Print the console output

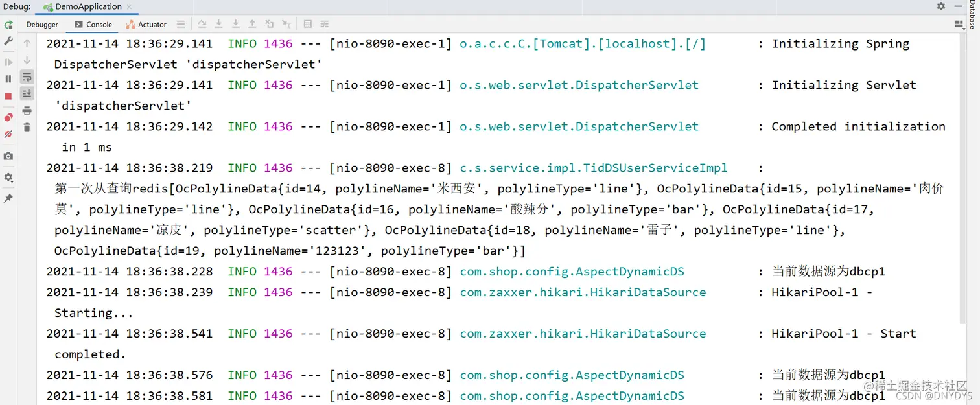tap(27, 111)
